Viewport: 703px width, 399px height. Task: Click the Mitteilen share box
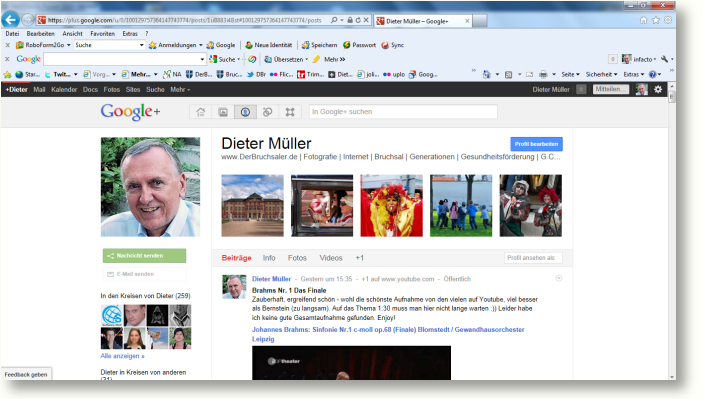(611, 89)
